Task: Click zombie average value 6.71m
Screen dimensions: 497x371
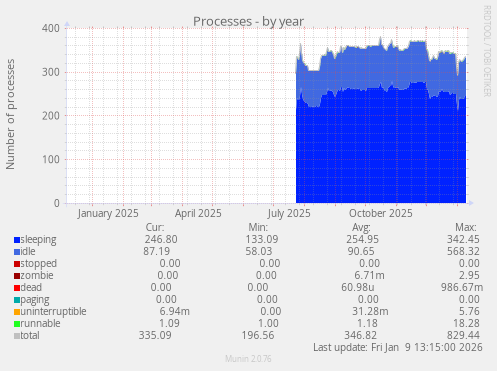Action: click(369, 275)
